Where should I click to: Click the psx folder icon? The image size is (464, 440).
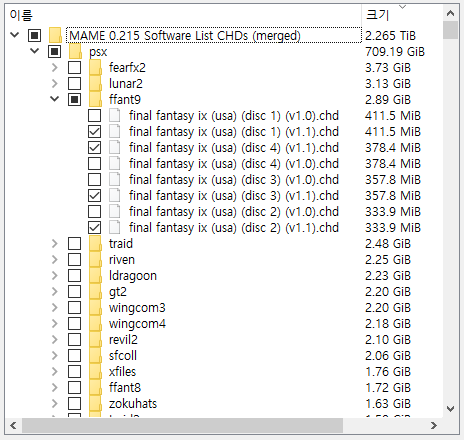click(x=75, y=51)
